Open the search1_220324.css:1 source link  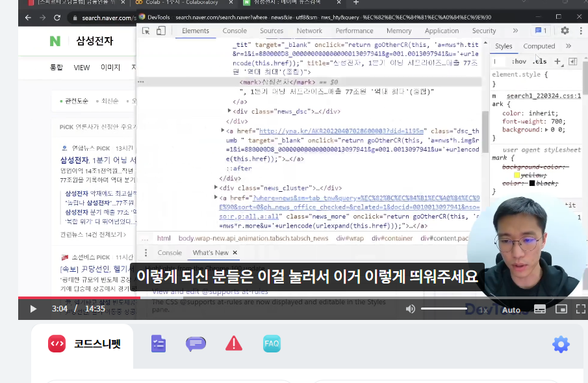tap(543, 96)
